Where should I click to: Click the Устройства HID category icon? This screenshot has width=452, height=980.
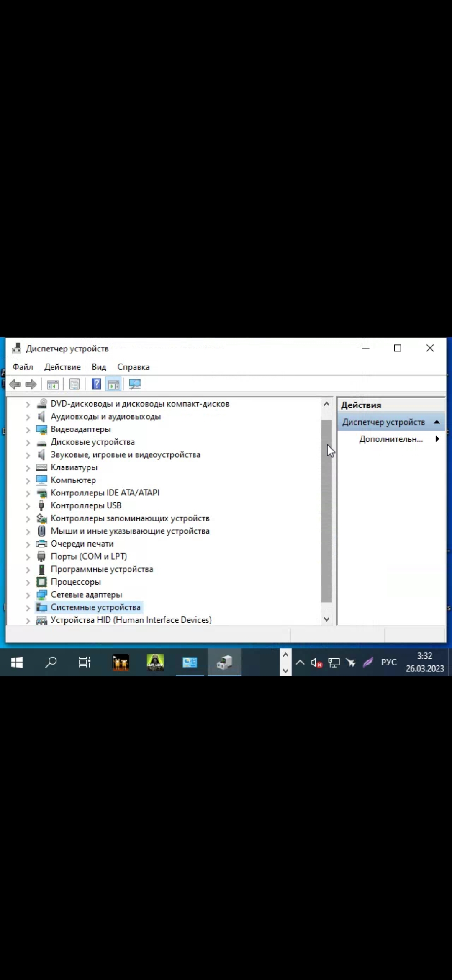41,620
